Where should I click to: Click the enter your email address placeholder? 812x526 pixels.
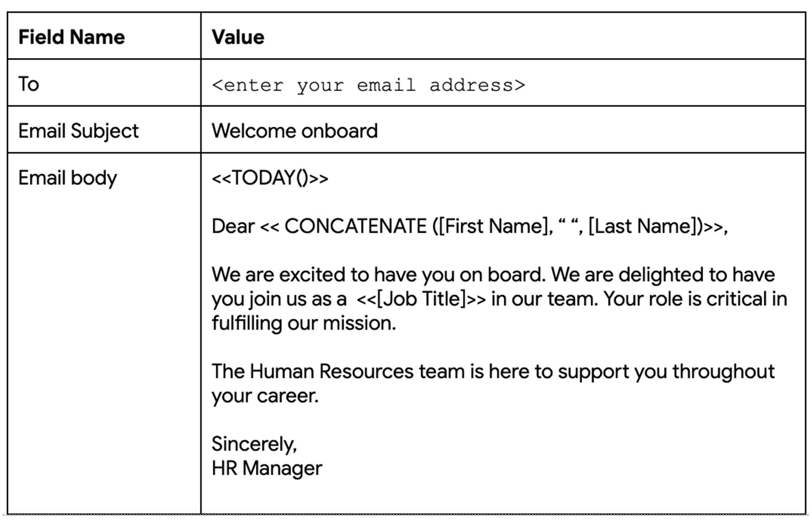click(x=369, y=85)
